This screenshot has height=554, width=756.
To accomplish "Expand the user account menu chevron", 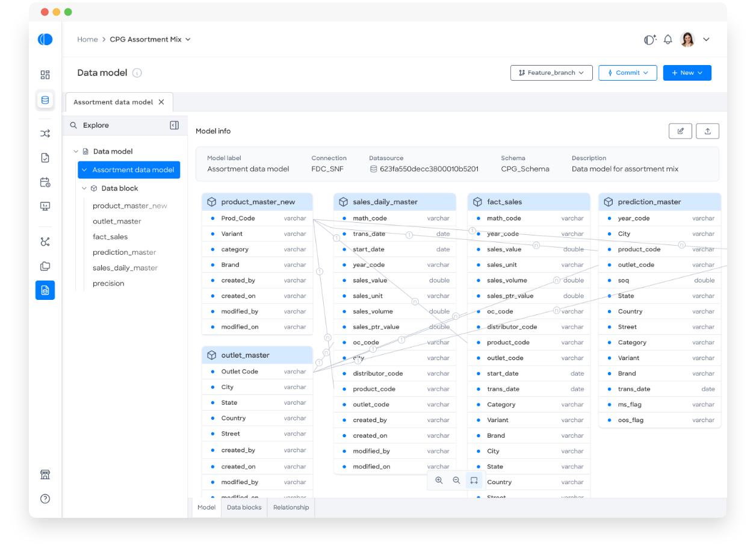I will coord(706,39).
